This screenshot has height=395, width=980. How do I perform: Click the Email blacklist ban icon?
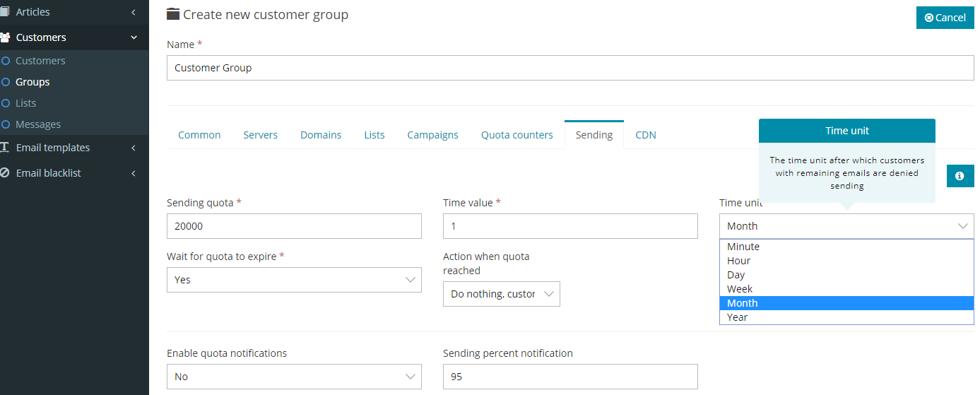4,173
